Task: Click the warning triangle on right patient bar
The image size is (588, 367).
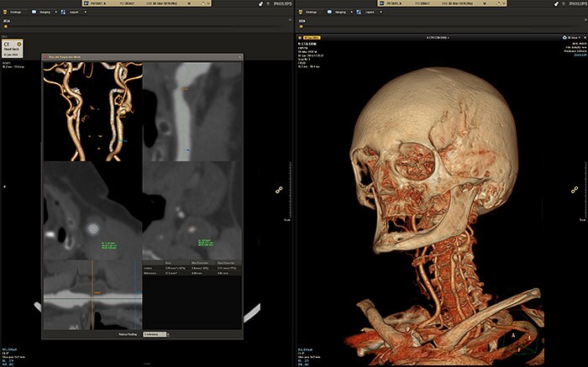Action: coord(498,3)
